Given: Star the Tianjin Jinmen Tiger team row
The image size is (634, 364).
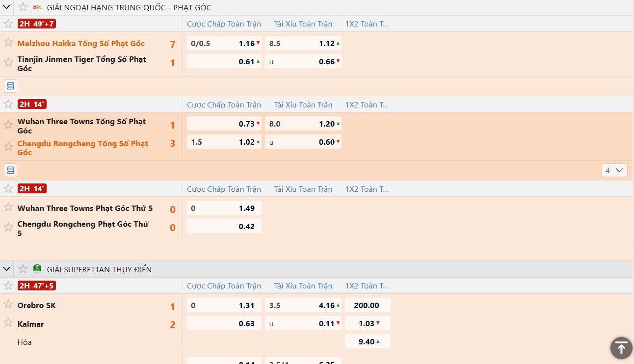Looking at the screenshot, I should tap(8, 62).
